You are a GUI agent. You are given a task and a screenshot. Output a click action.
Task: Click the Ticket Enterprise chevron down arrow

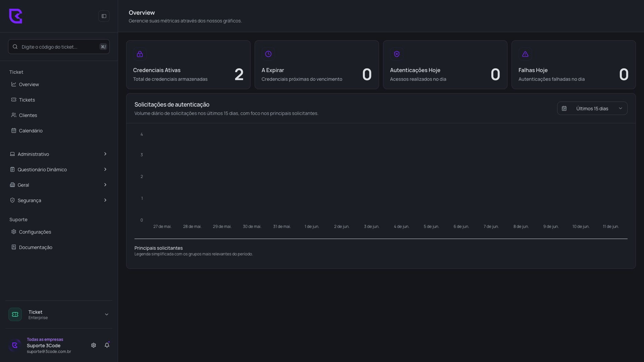pyautogui.click(x=107, y=314)
